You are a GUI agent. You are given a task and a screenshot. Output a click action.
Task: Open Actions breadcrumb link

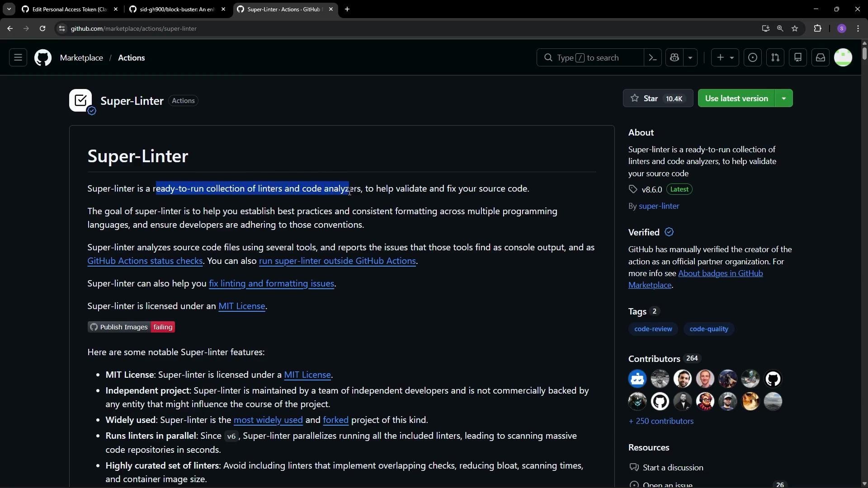tap(132, 58)
